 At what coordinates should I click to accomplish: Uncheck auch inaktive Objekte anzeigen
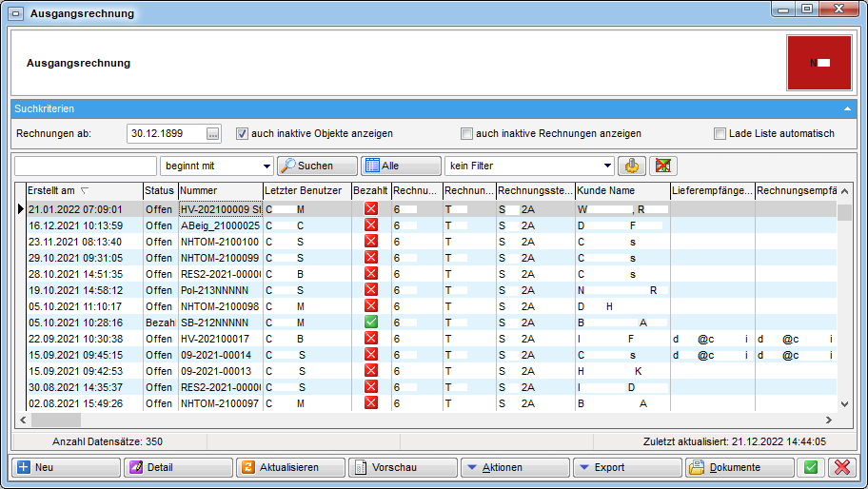[x=242, y=133]
